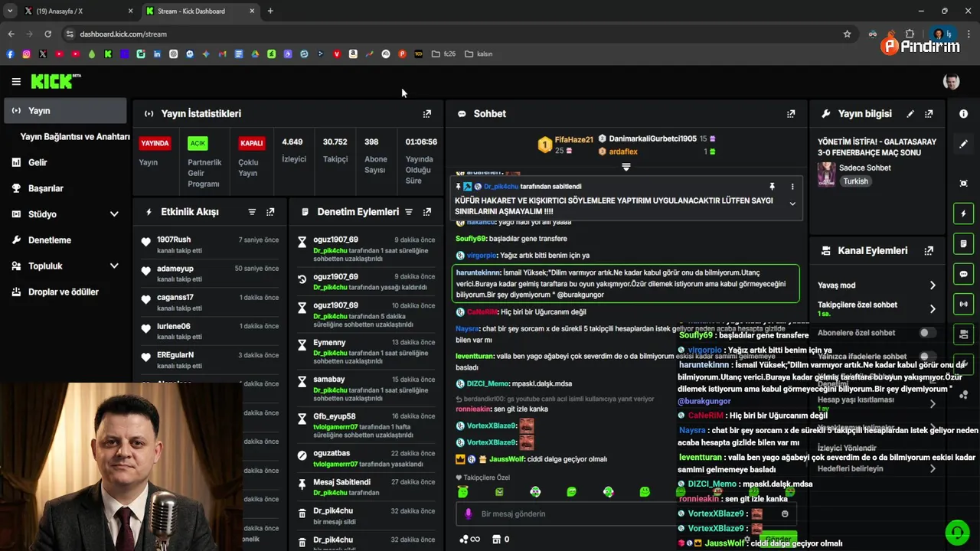Image resolution: width=980 pixels, height=551 pixels.
Task: Click the 4.649 viewer count
Action: (x=292, y=142)
